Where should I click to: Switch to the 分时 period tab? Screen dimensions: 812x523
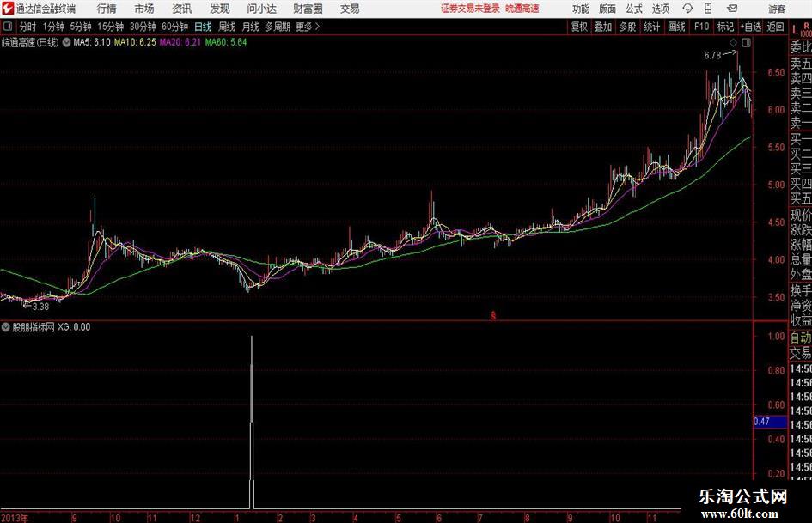click(28, 27)
